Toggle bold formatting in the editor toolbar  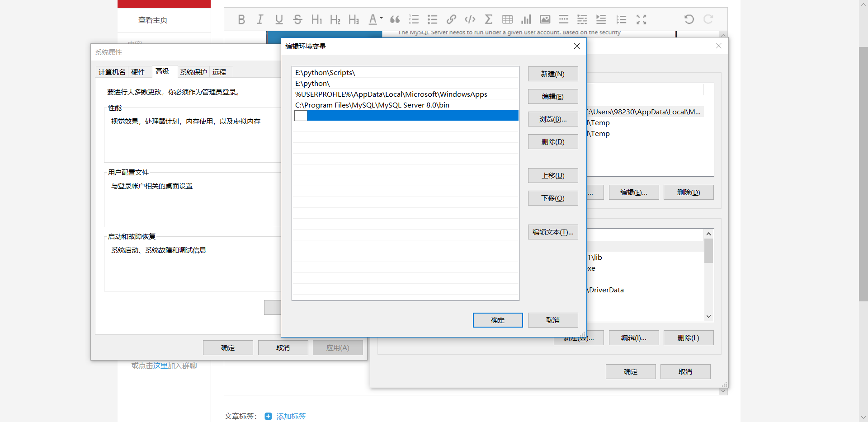241,19
